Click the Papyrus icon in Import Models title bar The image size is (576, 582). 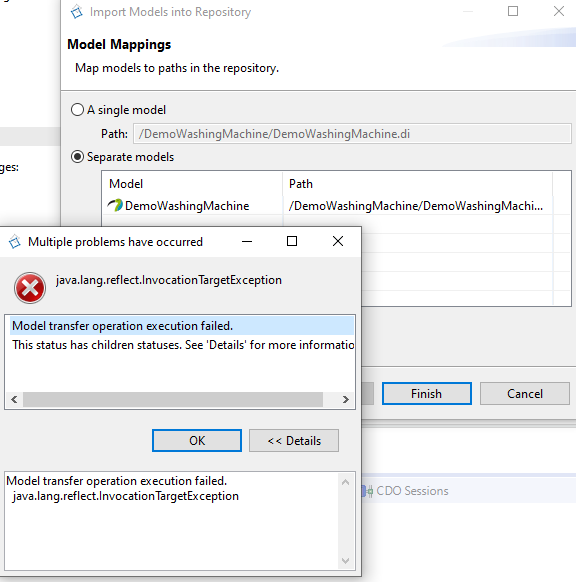(77, 12)
